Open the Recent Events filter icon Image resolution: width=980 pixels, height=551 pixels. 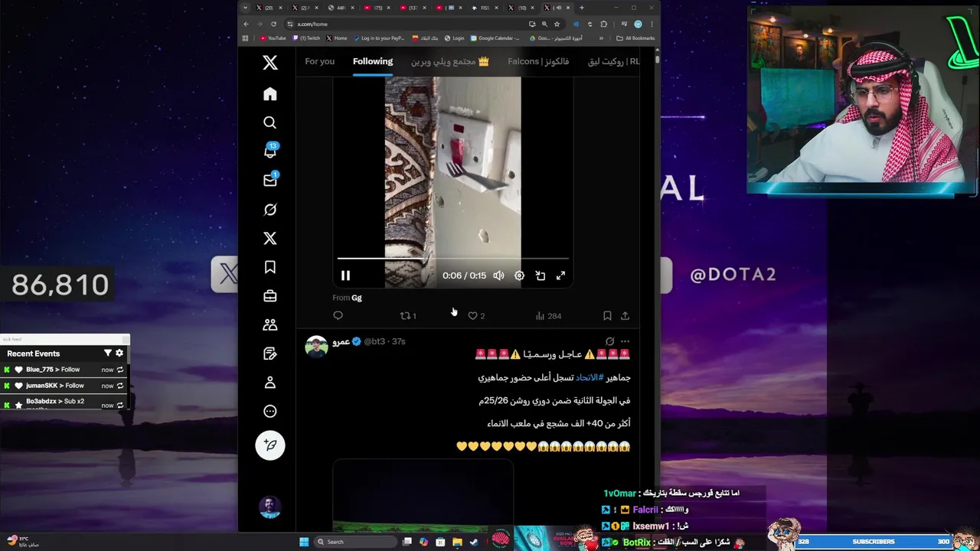pos(107,353)
